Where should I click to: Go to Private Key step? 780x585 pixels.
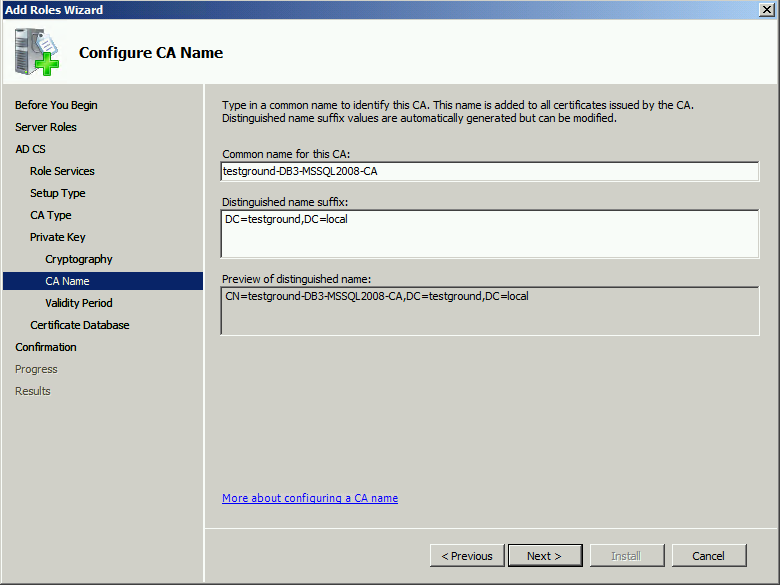[58, 237]
